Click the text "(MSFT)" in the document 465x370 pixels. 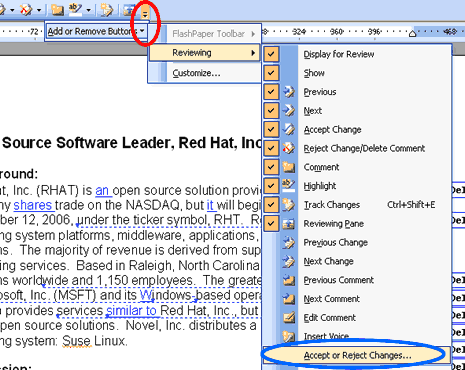click(75, 295)
